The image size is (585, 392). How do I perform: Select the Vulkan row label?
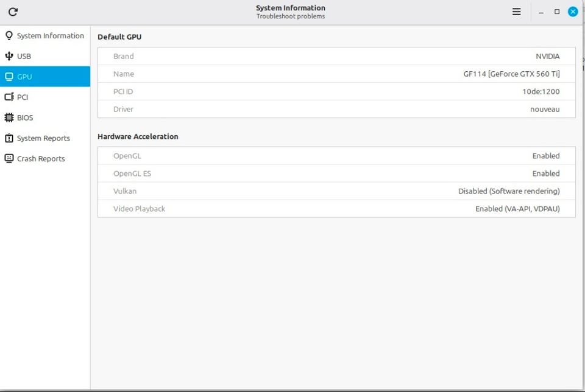125,191
